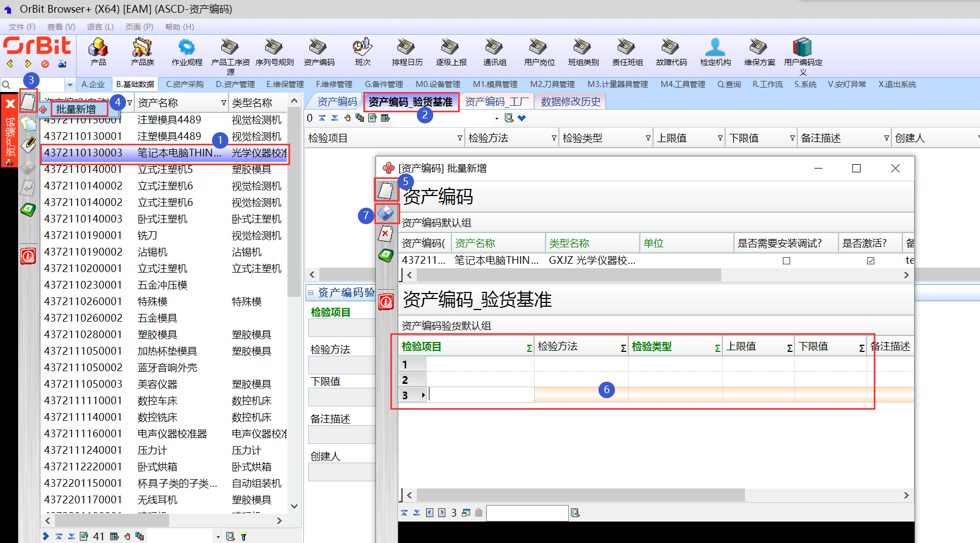This screenshot has height=543, width=980.
Task: Open the search box dropdown arrow
Action: coord(70,85)
